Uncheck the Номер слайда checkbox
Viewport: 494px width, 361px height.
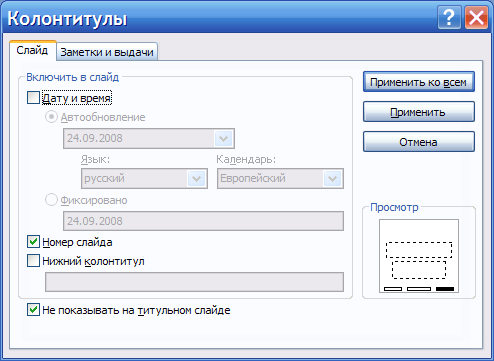(x=33, y=242)
